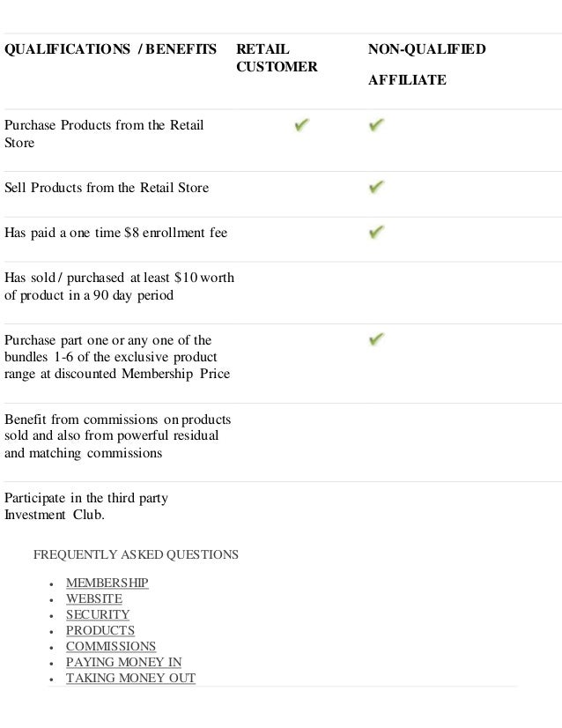Open the PAYING MONEY IN link
Viewport: 562px width, 728px height.
(123, 662)
